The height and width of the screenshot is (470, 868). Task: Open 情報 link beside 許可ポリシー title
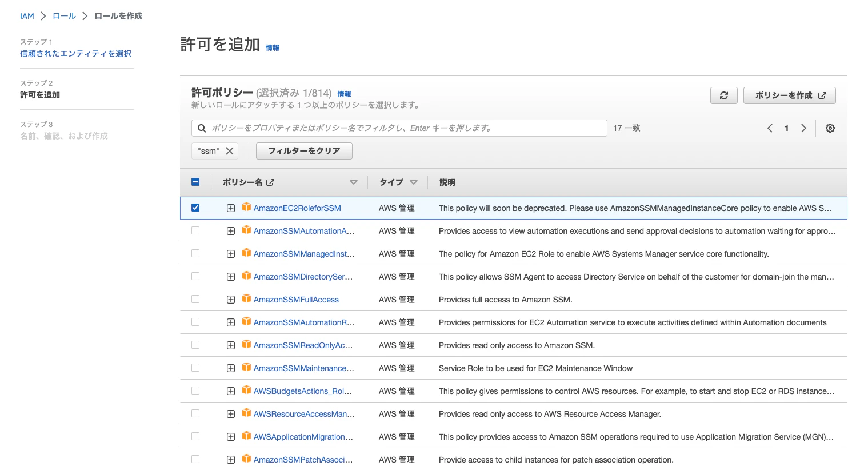point(344,94)
